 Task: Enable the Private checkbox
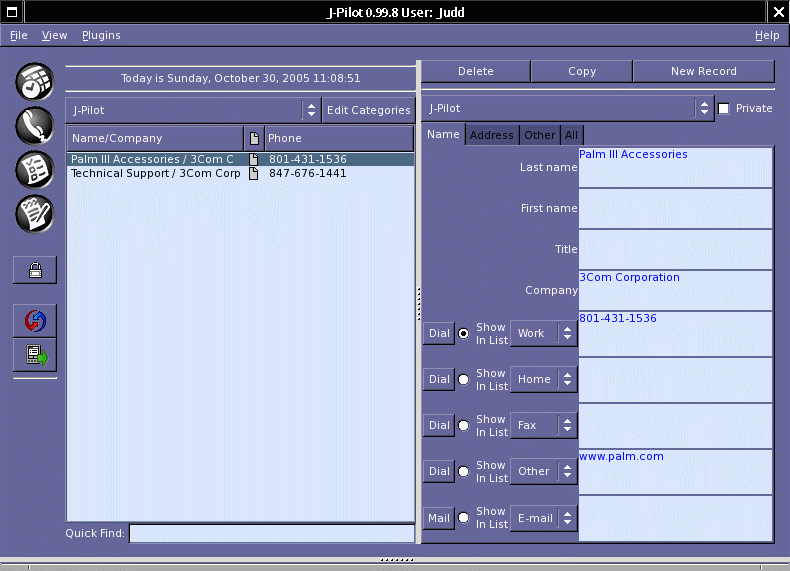[x=724, y=108]
